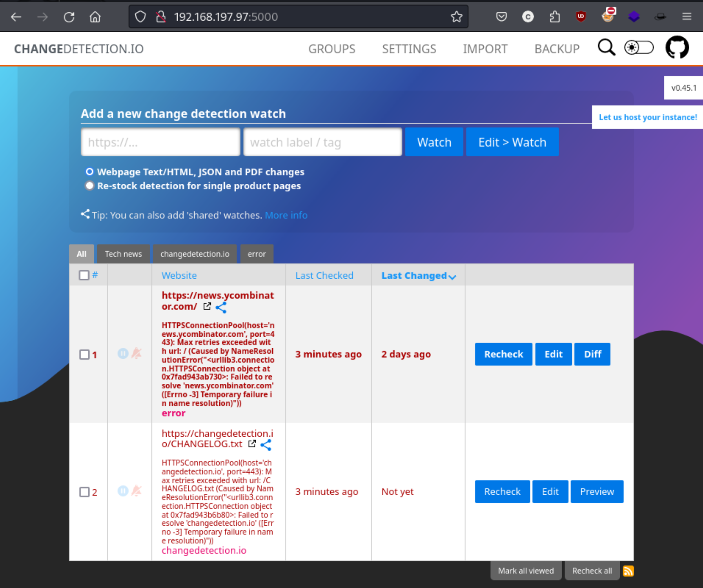Sort by Website column
This screenshot has height=588, width=703.
[179, 276]
